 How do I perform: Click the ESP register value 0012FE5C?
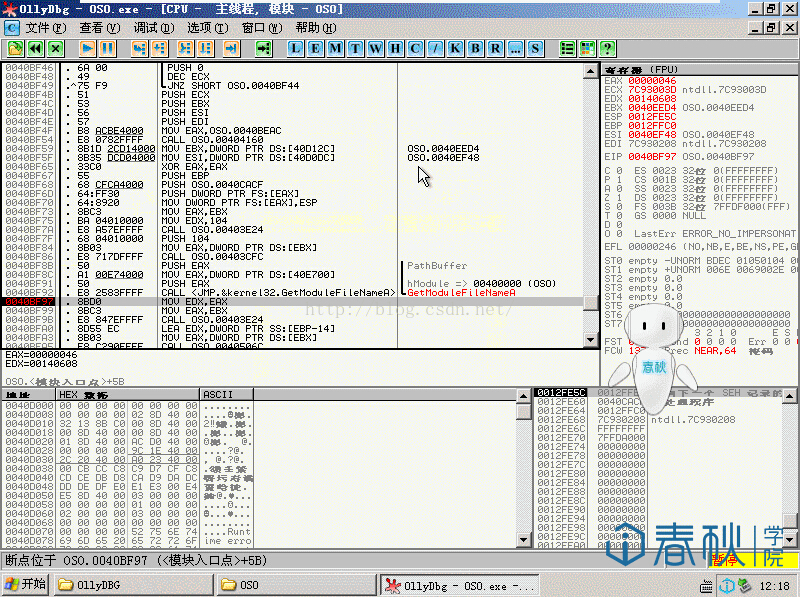point(652,116)
